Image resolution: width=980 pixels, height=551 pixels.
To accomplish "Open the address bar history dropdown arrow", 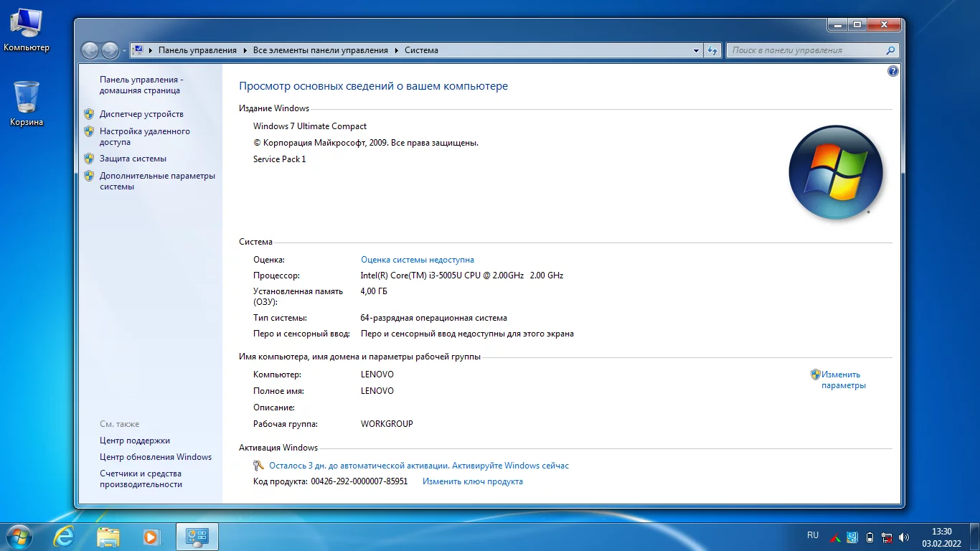I will 696,50.
